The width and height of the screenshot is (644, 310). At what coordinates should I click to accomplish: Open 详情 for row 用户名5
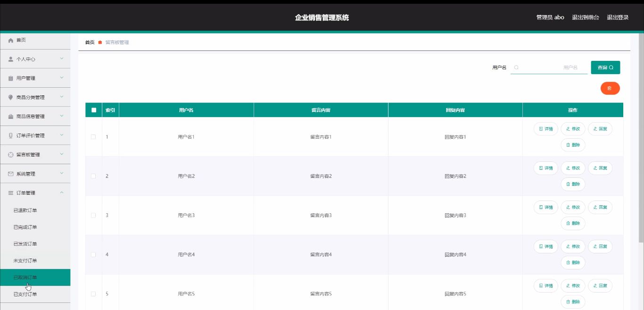tap(546, 285)
